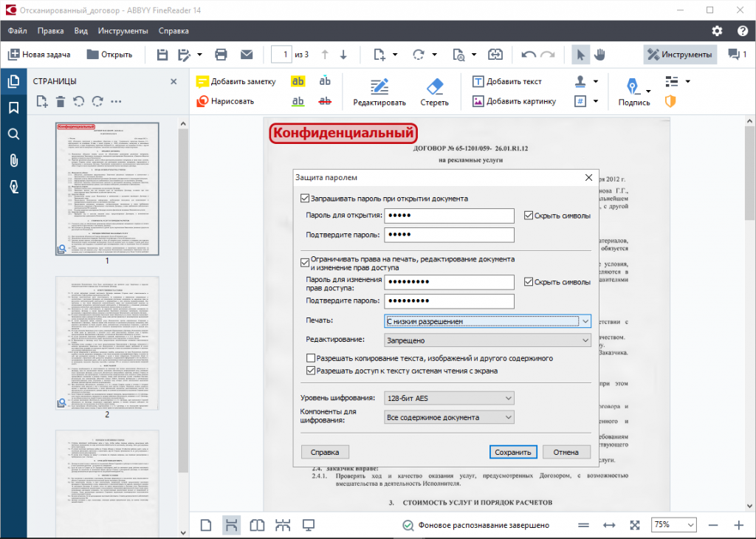Viewport: 756px width, 539px height.
Task: Open the zoom 75% dropdown
Action: tap(673, 524)
